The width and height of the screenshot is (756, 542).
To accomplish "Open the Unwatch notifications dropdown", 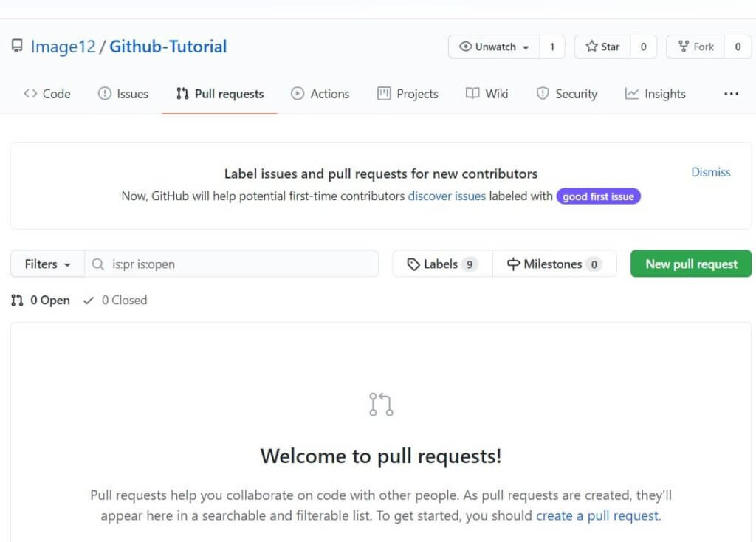I will click(494, 47).
